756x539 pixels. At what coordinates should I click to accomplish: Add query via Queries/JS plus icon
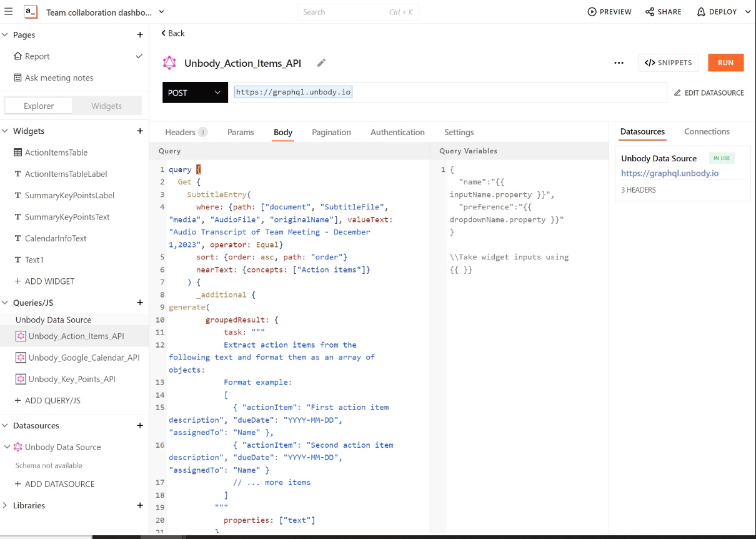[140, 303]
